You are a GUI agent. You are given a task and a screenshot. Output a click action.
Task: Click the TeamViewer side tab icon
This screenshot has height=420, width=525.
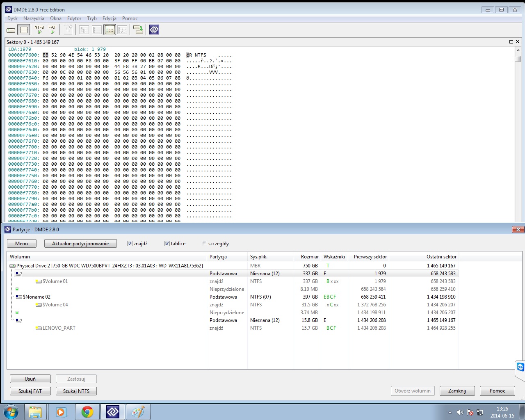520,367
